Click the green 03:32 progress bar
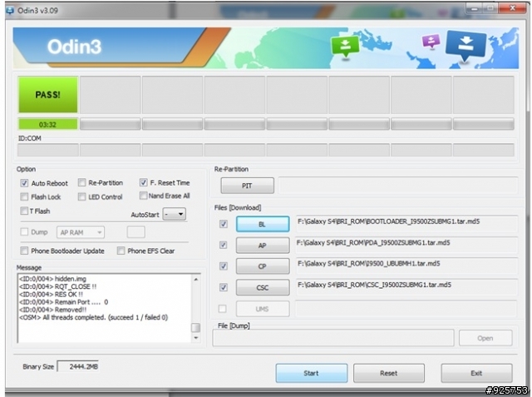This screenshot has width=532, height=397. [x=48, y=124]
